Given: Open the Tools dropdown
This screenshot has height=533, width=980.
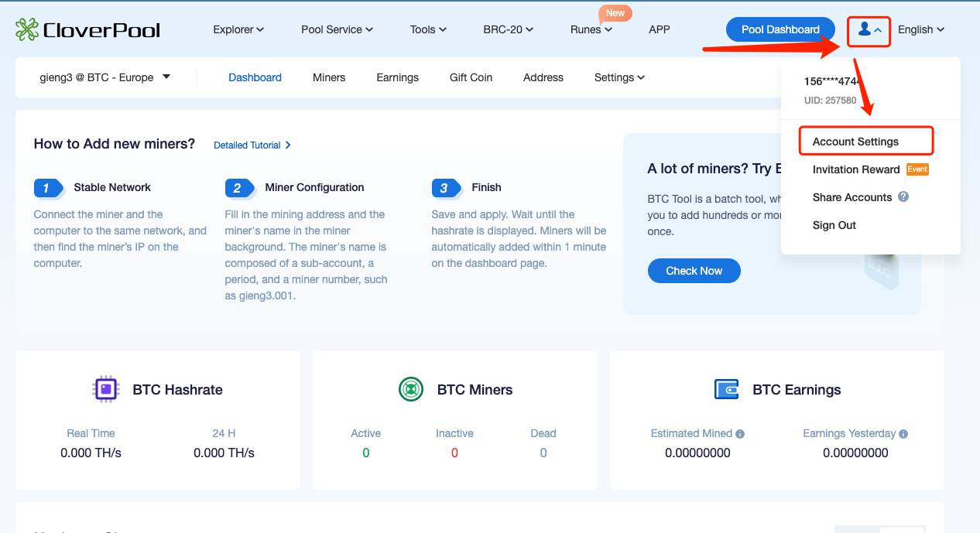Looking at the screenshot, I should point(427,29).
